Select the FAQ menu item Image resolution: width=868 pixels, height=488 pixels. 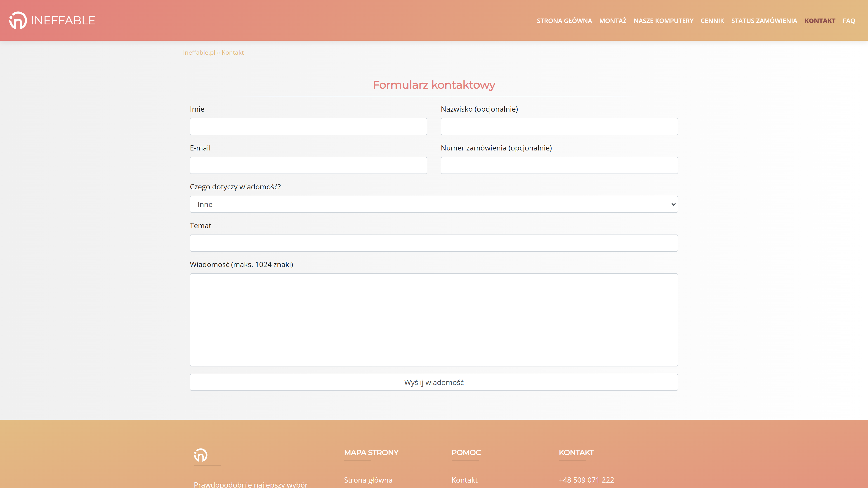(849, 21)
